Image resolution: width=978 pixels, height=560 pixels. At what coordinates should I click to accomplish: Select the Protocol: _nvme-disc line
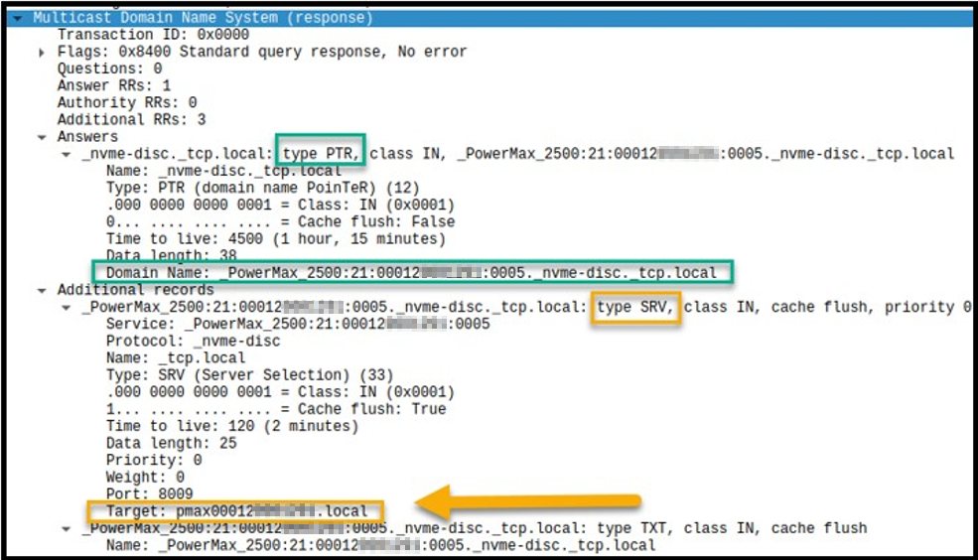pos(194,342)
